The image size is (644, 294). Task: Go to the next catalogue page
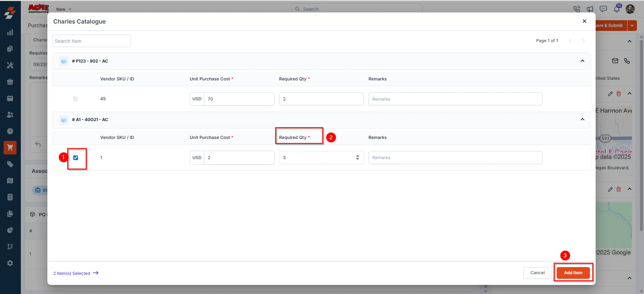(x=584, y=41)
